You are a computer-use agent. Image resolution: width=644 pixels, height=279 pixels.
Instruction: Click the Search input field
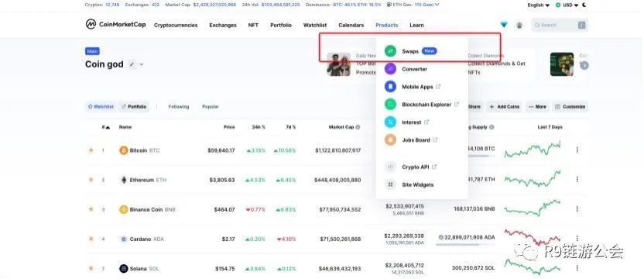click(559, 25)
